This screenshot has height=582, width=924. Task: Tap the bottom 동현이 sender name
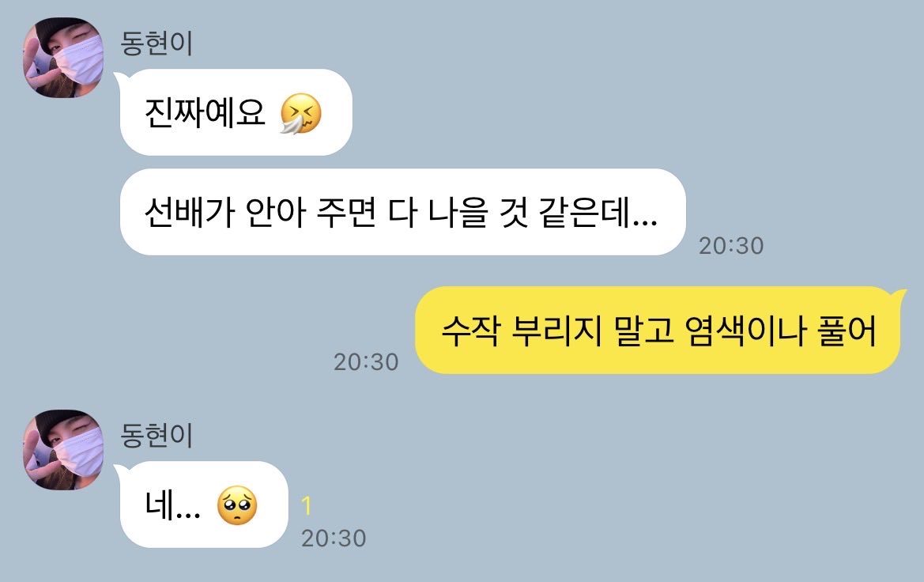click(157, 435)
